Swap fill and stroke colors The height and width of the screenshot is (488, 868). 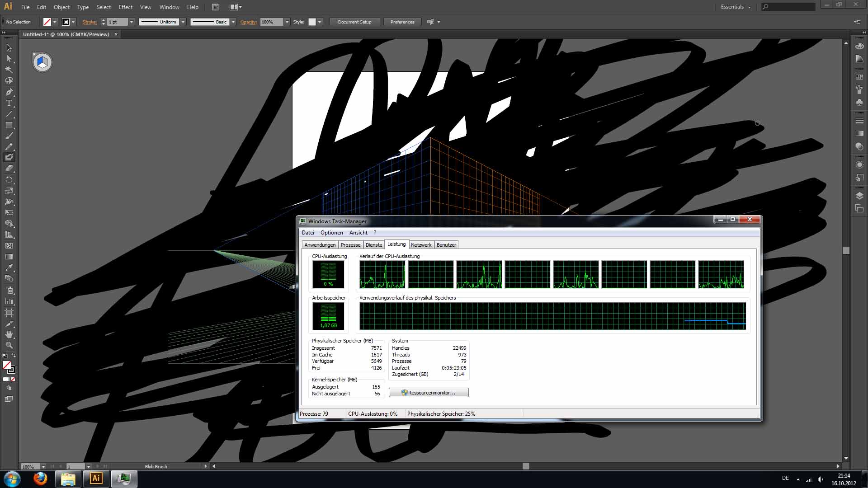[14, 356]
